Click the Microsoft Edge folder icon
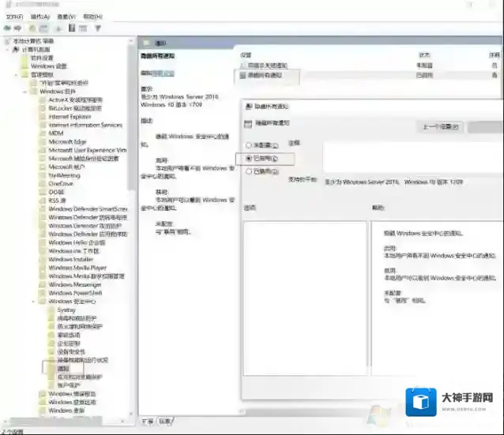 coord(43,141)
